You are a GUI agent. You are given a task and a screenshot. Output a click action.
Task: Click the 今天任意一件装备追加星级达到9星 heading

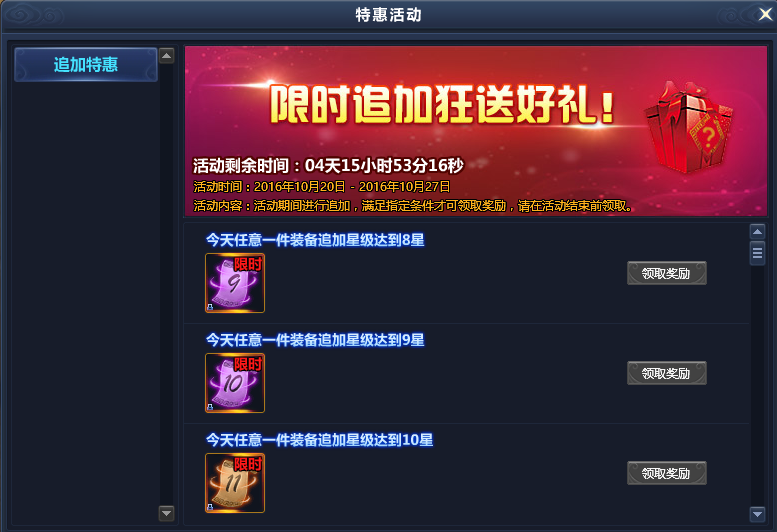coord(315,340)
